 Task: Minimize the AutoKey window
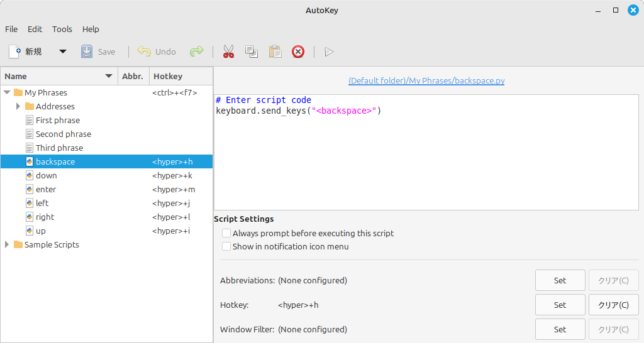598,10
